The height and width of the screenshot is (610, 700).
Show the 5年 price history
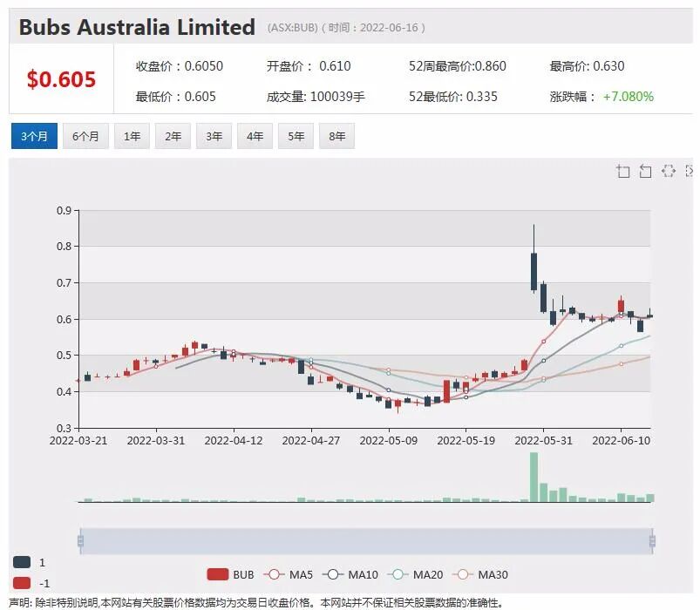[296, 136]
